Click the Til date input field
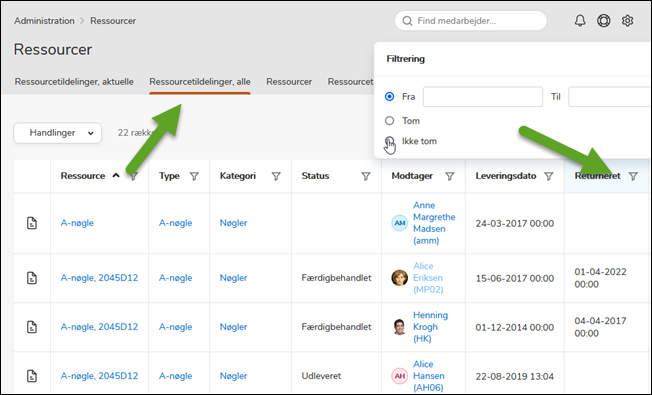The width and height of the screenshot is (652, 395). point(610,96)
